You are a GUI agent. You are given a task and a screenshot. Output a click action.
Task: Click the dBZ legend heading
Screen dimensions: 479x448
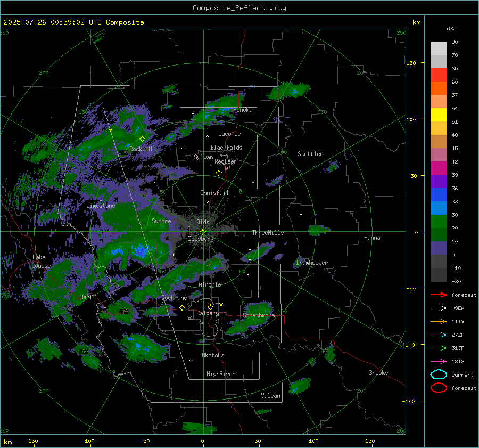click(x=451, y=28)
